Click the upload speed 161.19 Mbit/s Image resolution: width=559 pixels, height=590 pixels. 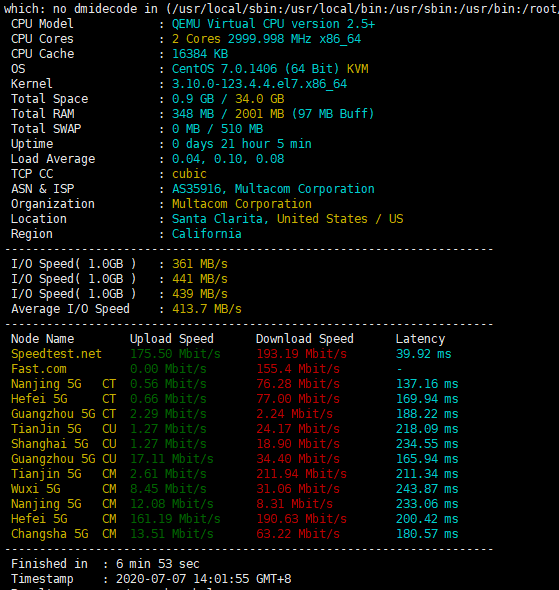click(175, 519)
